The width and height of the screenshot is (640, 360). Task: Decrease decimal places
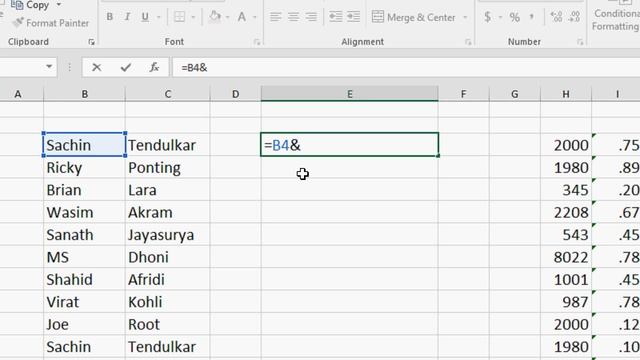tap(574, 17)
